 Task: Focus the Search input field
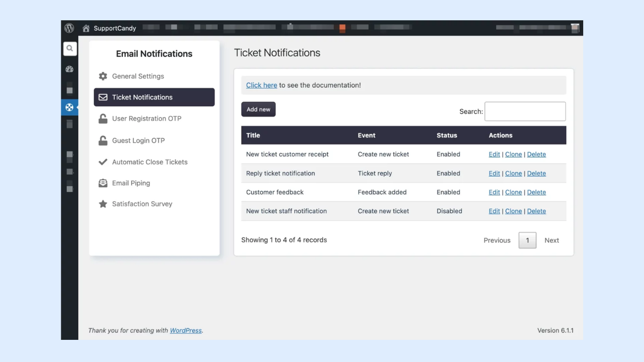pyautogui.click(x=525, y=112)
